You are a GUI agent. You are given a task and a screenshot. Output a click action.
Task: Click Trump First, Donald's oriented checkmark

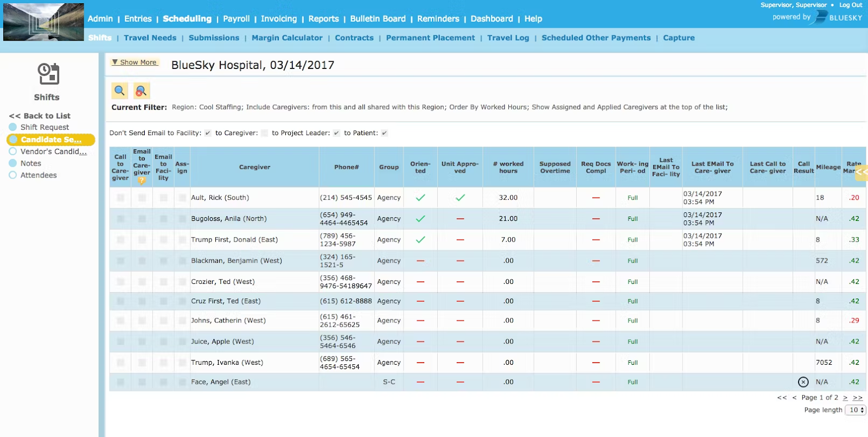pos(420,239)
